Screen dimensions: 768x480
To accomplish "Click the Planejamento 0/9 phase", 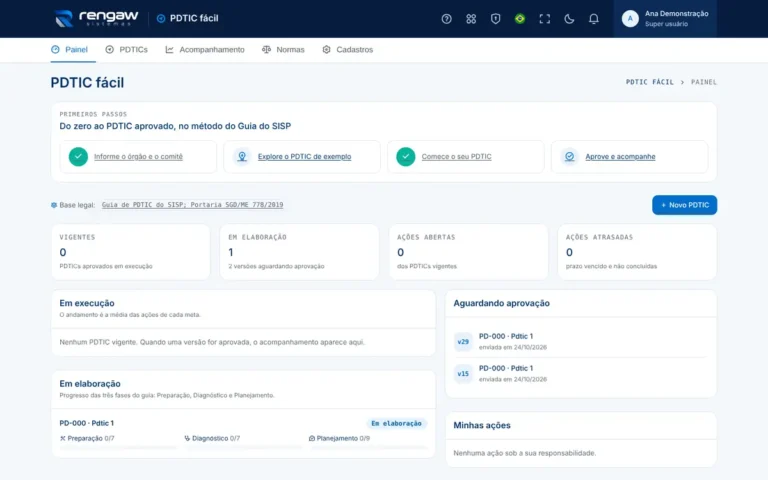I will pyautogui.click(x=339, y=438).
